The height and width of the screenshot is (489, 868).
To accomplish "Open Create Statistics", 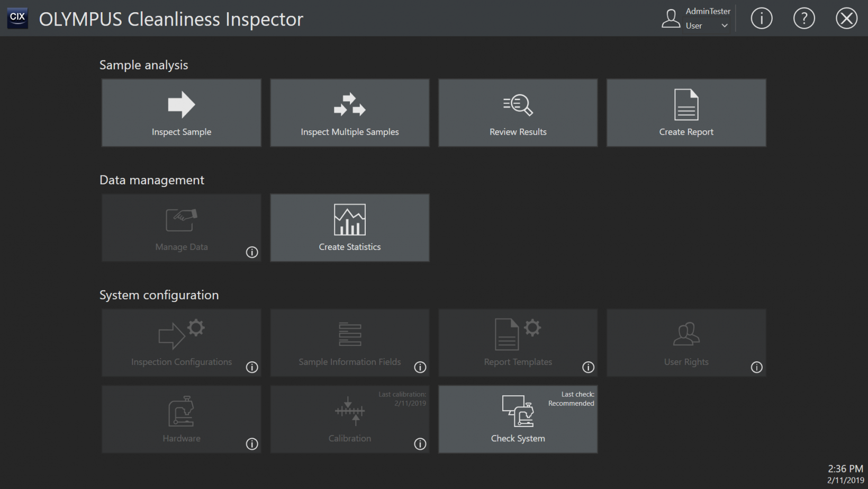I will pyautogui.click(x=349, y=228).
